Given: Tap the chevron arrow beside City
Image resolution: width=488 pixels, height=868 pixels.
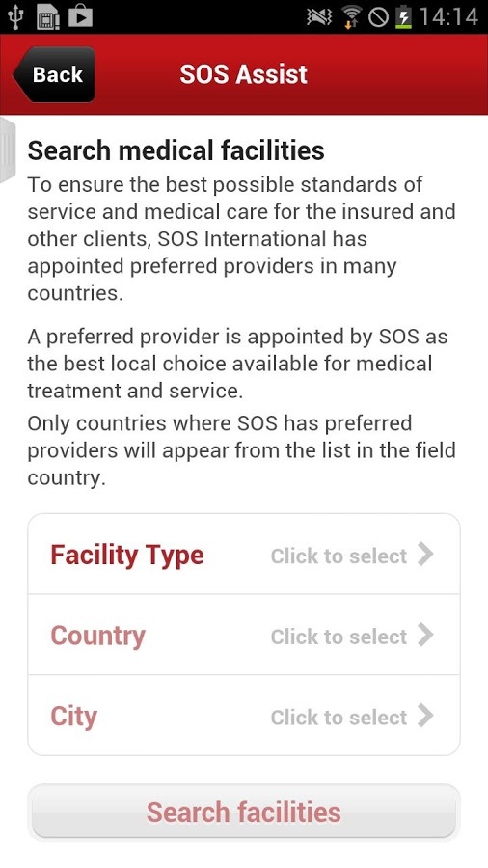Looking at the screenshot, I should 425,716.
